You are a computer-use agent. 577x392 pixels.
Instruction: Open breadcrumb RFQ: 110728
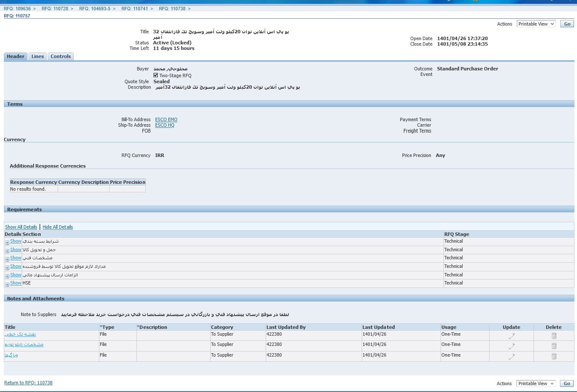pyautogui.click(x=55, y=9)
